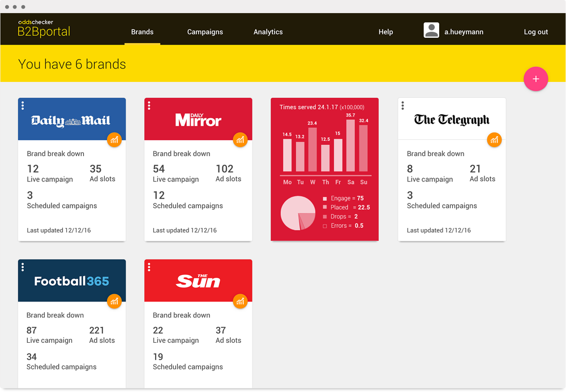Switch to the Analytics tab
The image size is (566, 392).
tap(268, 32)
